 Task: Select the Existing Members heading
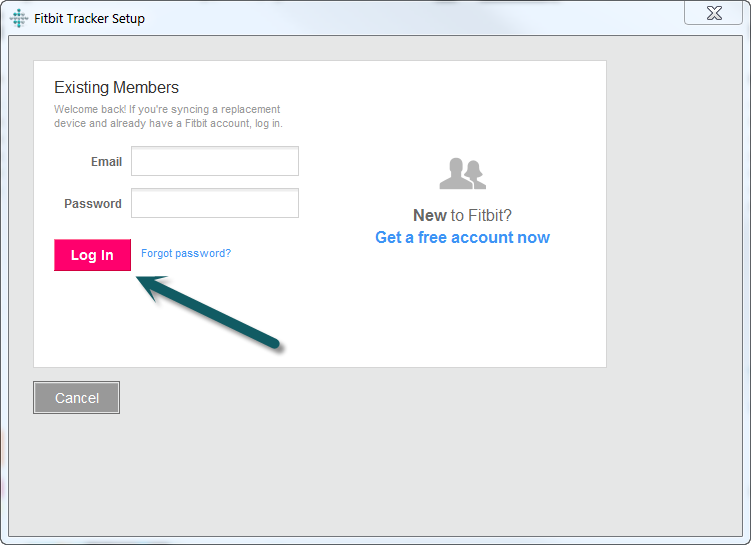pos(116,88)
